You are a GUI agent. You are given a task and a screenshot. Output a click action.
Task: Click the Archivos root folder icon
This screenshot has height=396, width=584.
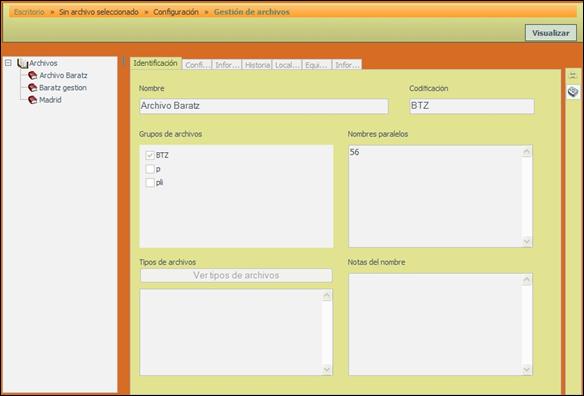click(23, 63)
